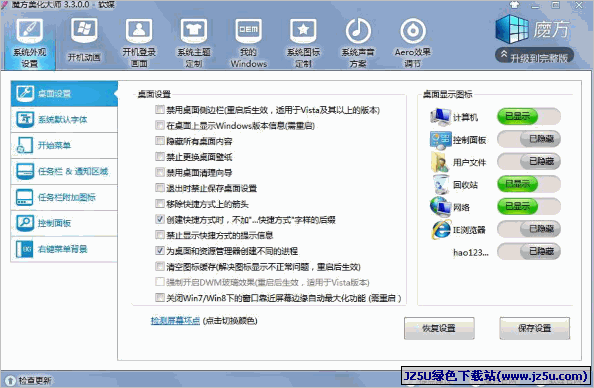The width and height of the screenshot is (594, 388).
Task: Click the 用户文件 folder icon image
Action: tap(439, 162)
